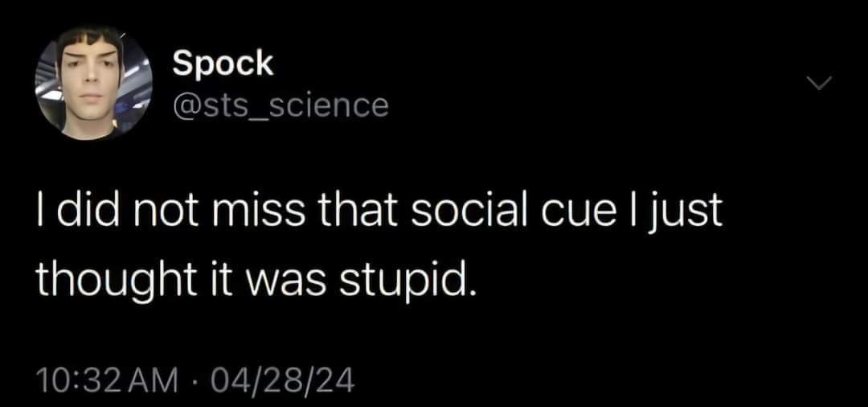The image size is (868, 407).
Task: Open the @sts_science handle link
Action: [280, 105]
